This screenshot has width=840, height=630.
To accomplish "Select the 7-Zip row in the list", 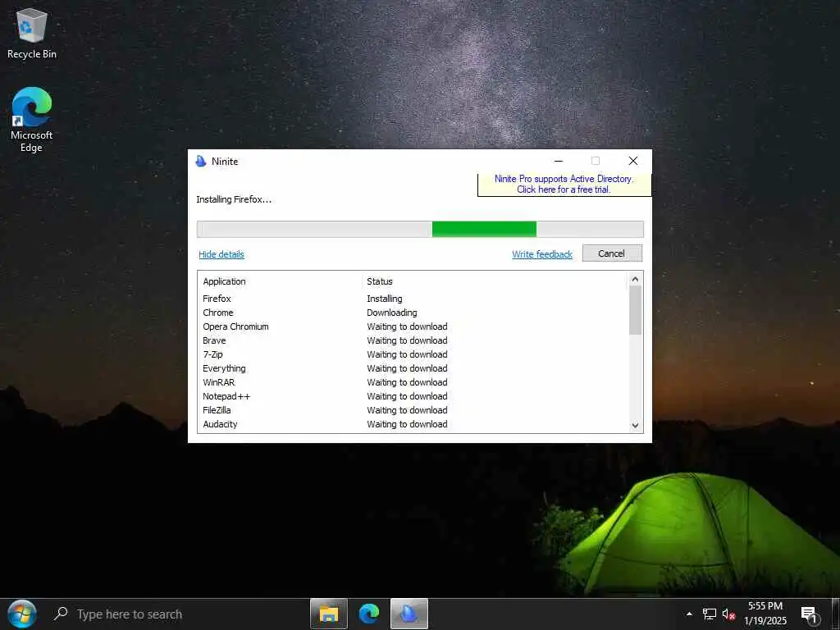I will (413, 354).
